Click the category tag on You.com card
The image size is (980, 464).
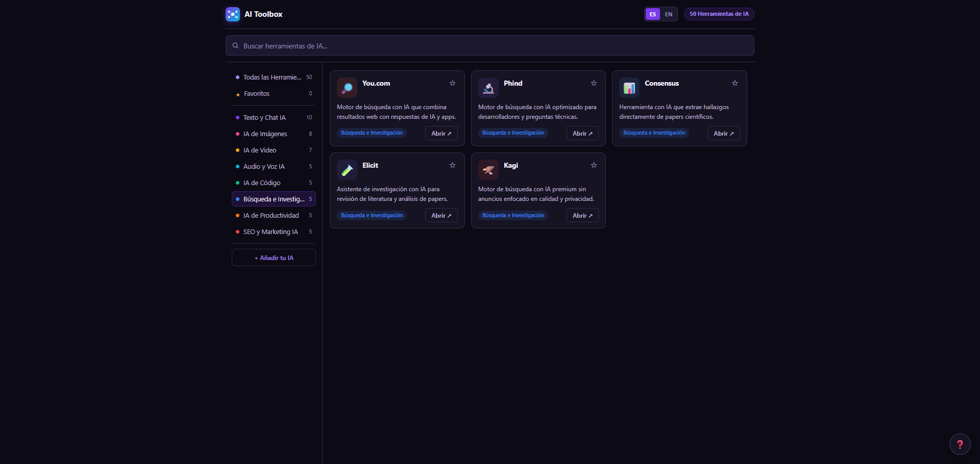pyautogui.click(x=372, y=133)
